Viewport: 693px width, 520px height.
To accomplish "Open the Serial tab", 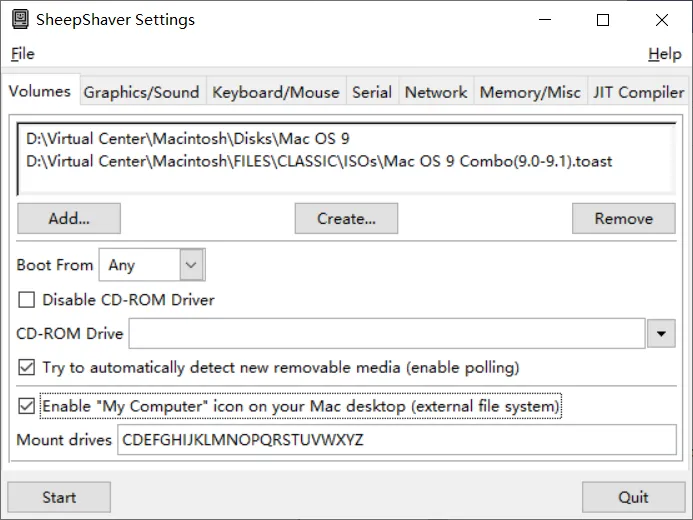I will pos(372,92).
